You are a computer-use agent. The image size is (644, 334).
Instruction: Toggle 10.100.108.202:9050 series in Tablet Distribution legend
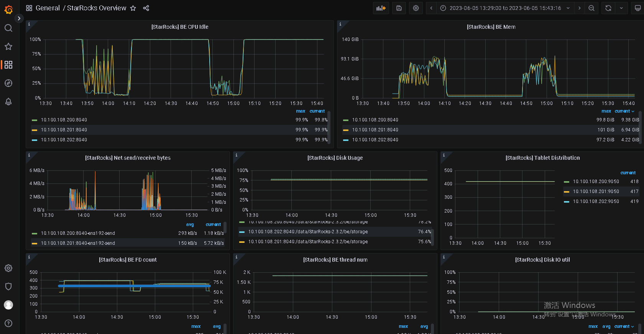point(596,201)
